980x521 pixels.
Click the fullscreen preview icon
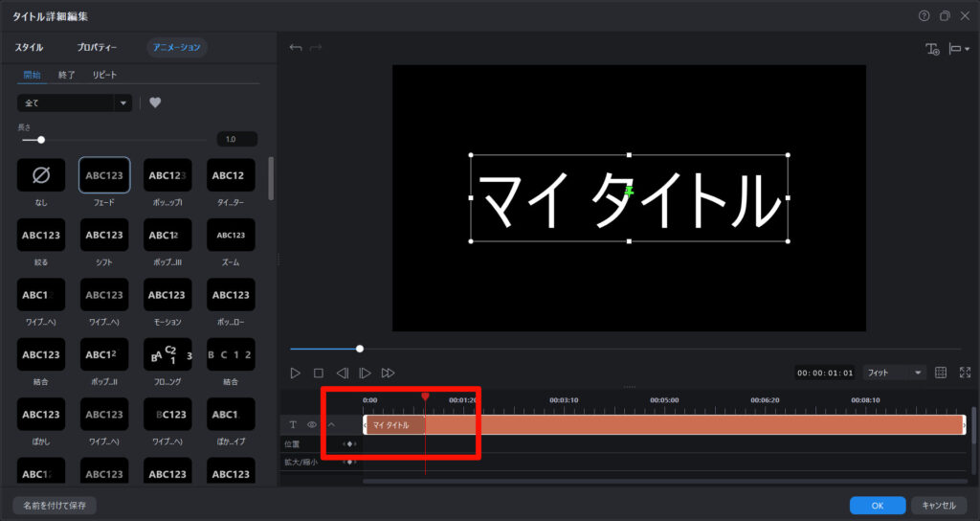(965, 373)
